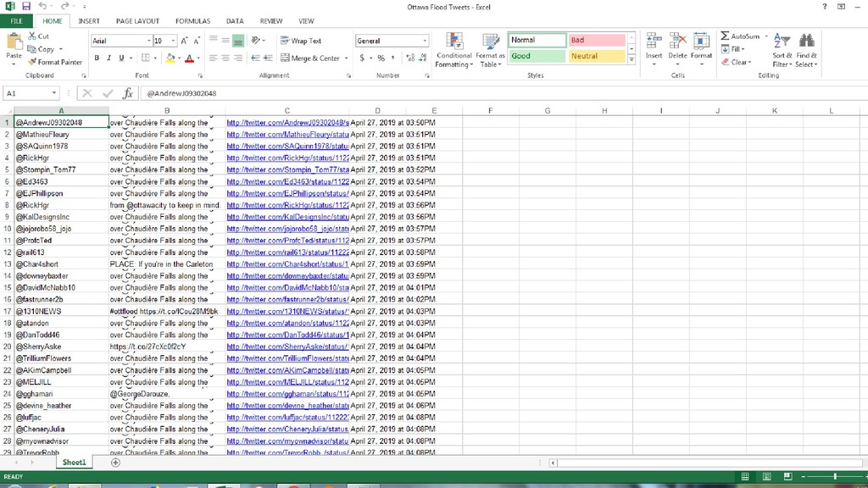Apply the Neutral cell style swatch

[x=597, y=56]
